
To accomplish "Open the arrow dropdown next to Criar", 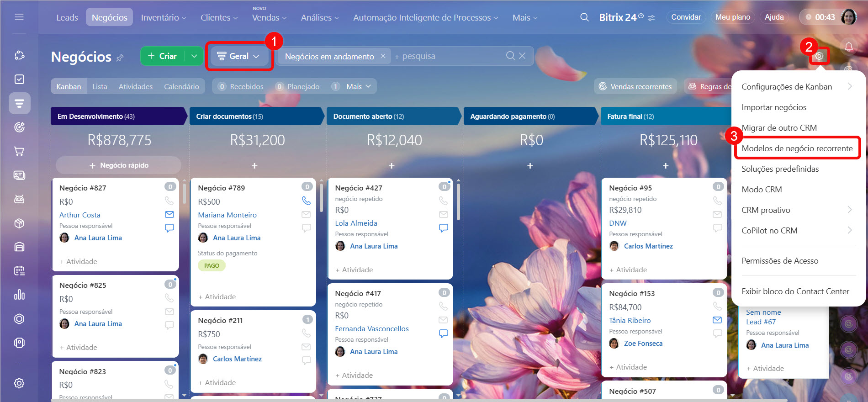I will click(194, 56).
